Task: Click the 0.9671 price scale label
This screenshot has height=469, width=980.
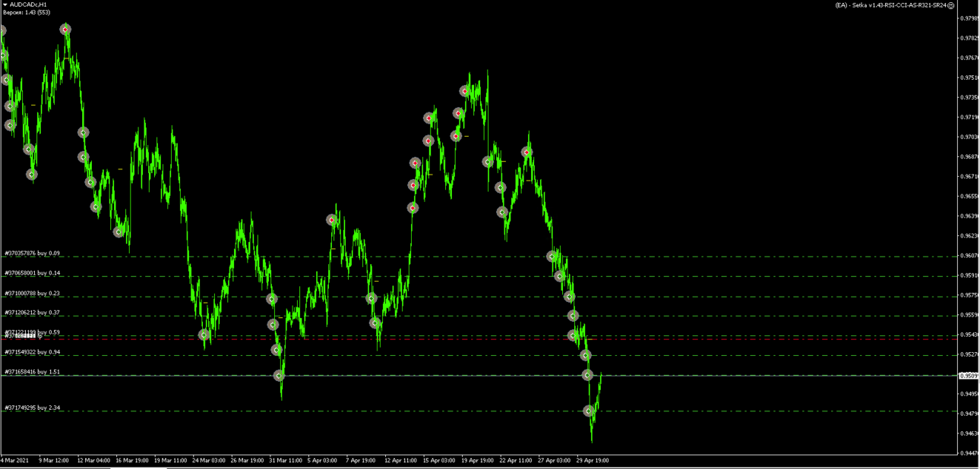Action: [969, 176]
